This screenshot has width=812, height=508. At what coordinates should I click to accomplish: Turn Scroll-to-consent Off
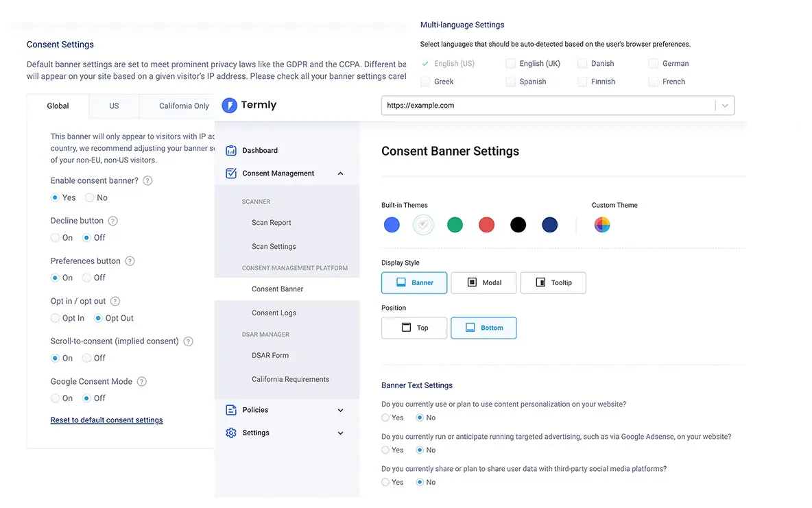click(x=86, y=359)
